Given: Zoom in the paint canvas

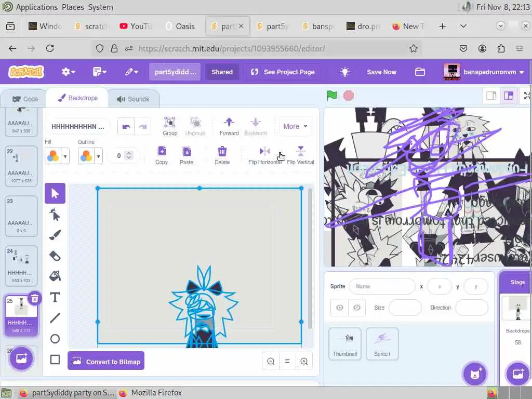Looking at the screenshot, I should (304, 362).
